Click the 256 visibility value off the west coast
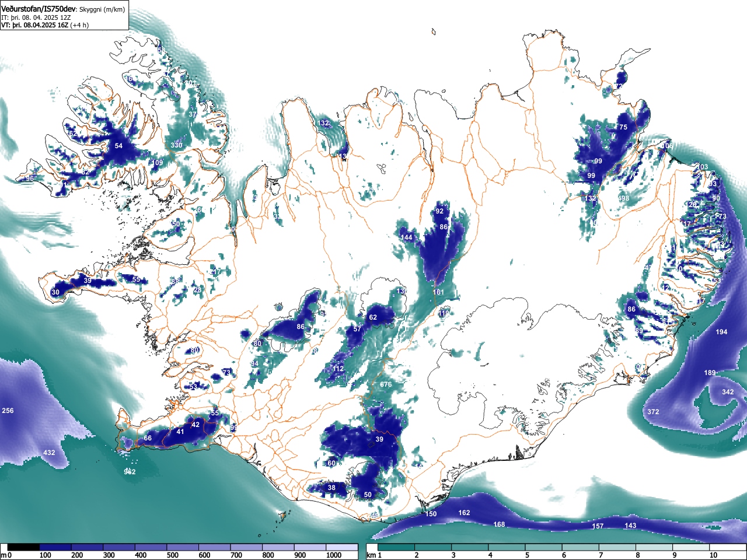 tap(8, 411)
